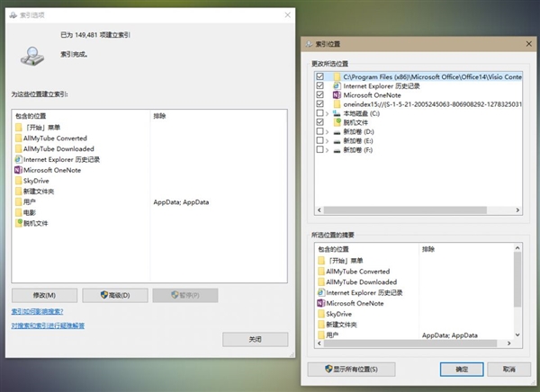Check the 本地磁盘 (C:) checkbox
This screenshot has height=392, width=540.
319,113
